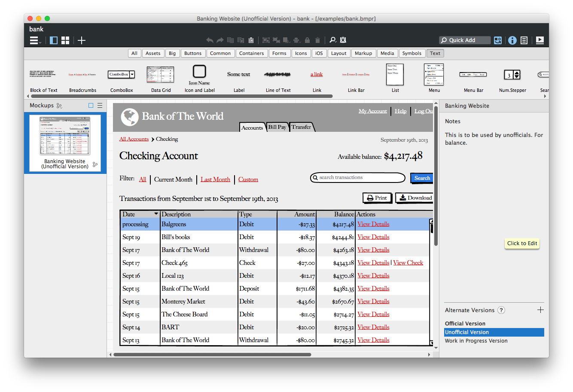
Task: Click the toggle markup icon
Action: pyautogui.click(x=343, y=40)
